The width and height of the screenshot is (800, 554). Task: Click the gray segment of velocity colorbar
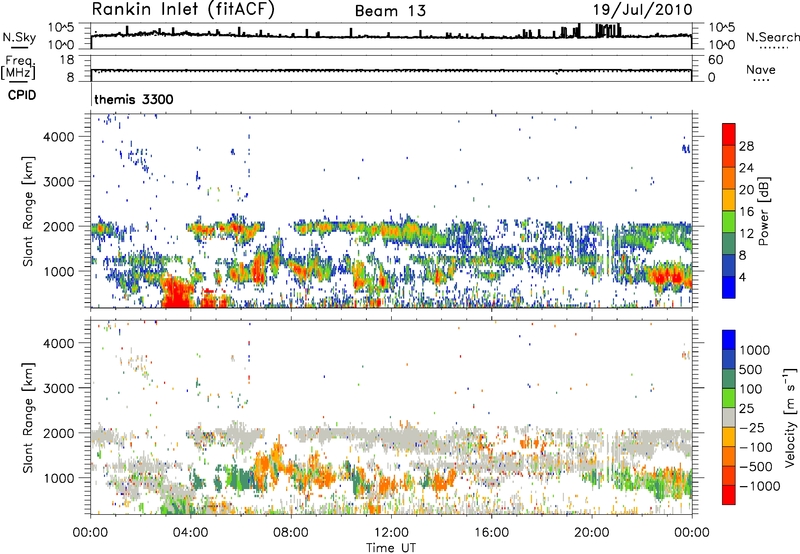[729, 417]
